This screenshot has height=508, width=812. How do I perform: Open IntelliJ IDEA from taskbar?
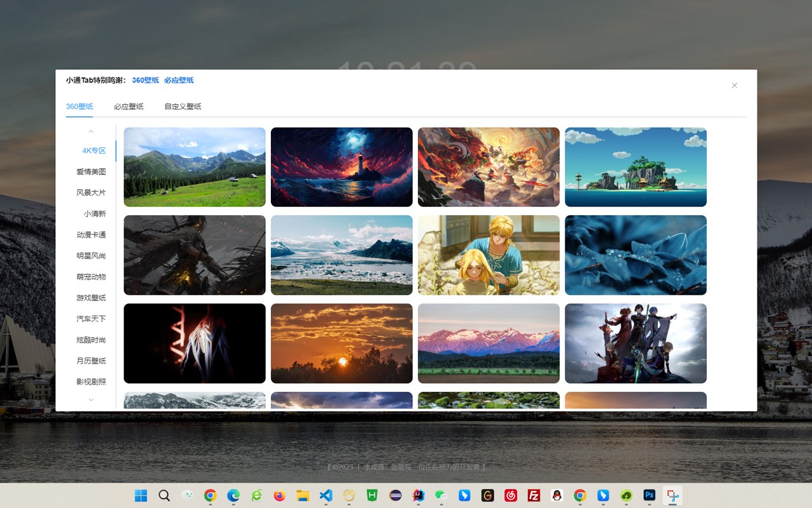click(x=419, y=495)
